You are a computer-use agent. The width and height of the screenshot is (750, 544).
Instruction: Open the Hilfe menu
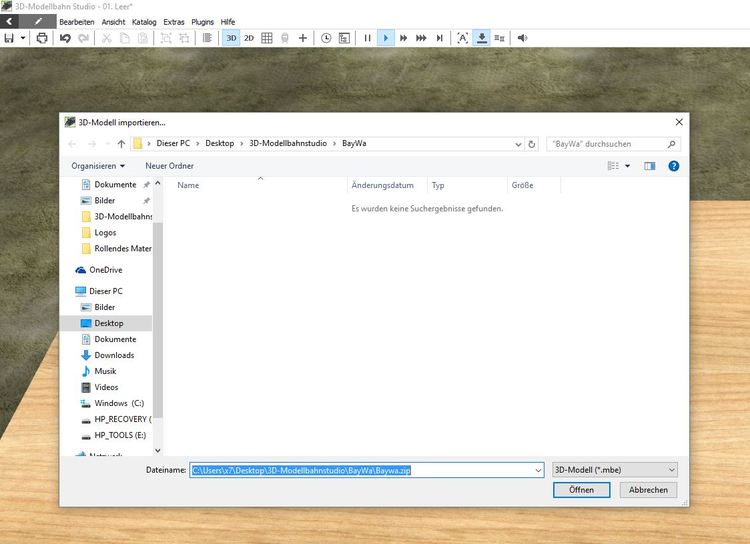pyautogui.click(x=228, y=22)
